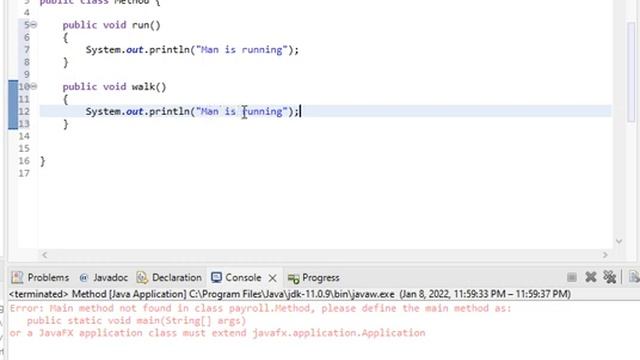The width and height of the screenshot is (640, 360).
Task: Click line number 15 in the gutter
Action: pyautogui.click(x=24, y=148)
